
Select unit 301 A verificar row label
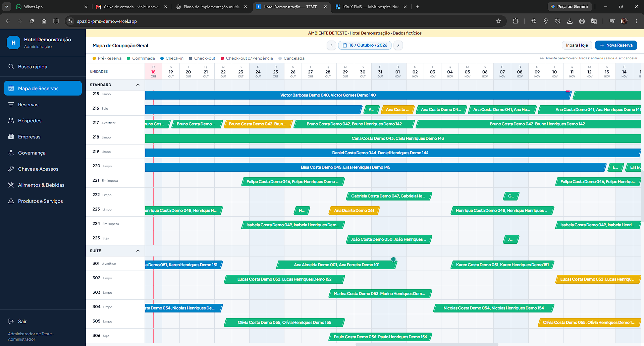point(115,264)
